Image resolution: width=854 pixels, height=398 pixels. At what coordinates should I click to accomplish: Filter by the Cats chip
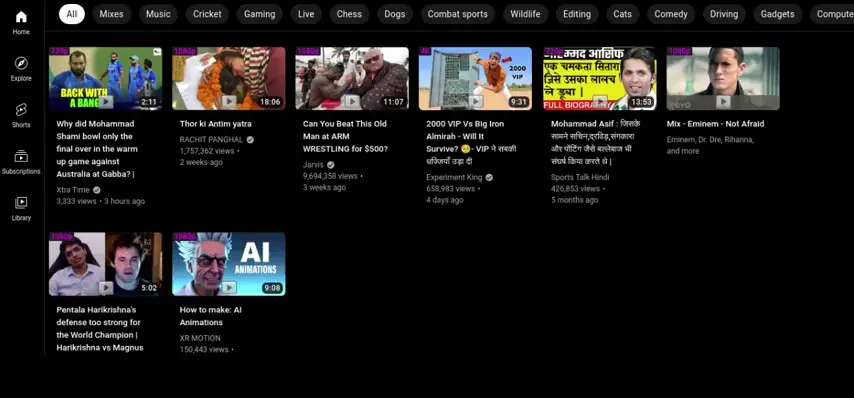(x=623, y=14)
